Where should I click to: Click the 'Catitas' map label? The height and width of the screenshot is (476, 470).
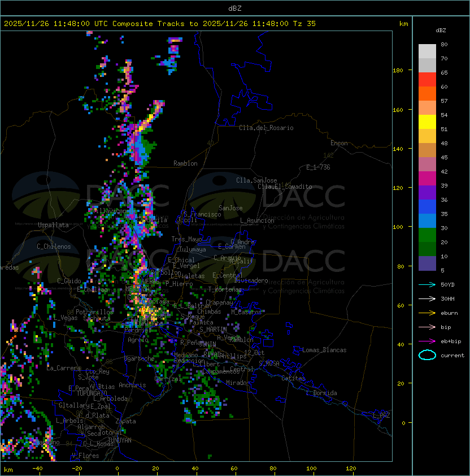tap(293, 378)
